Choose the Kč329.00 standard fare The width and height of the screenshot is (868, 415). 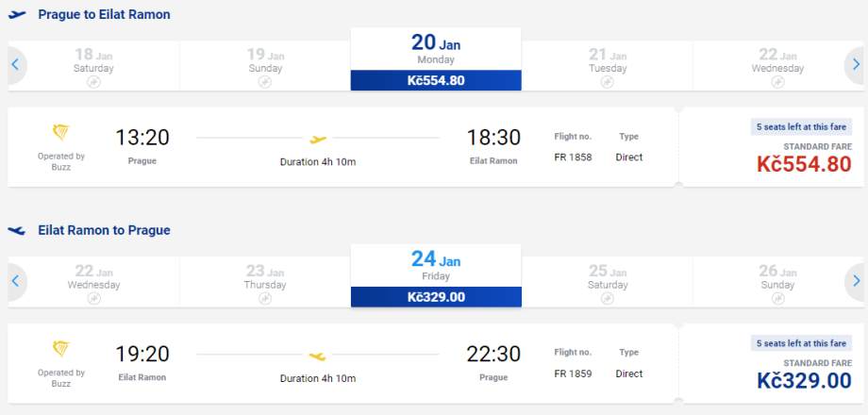tap(803, 379)
